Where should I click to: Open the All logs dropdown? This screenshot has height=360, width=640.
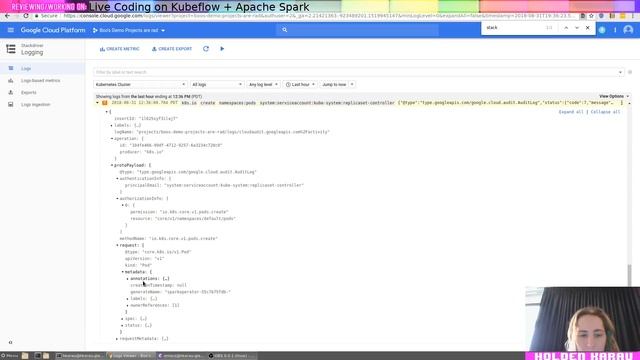(217, 84)
